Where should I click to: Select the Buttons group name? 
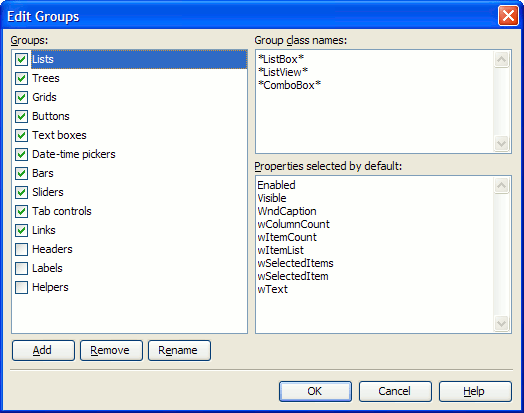51,116
